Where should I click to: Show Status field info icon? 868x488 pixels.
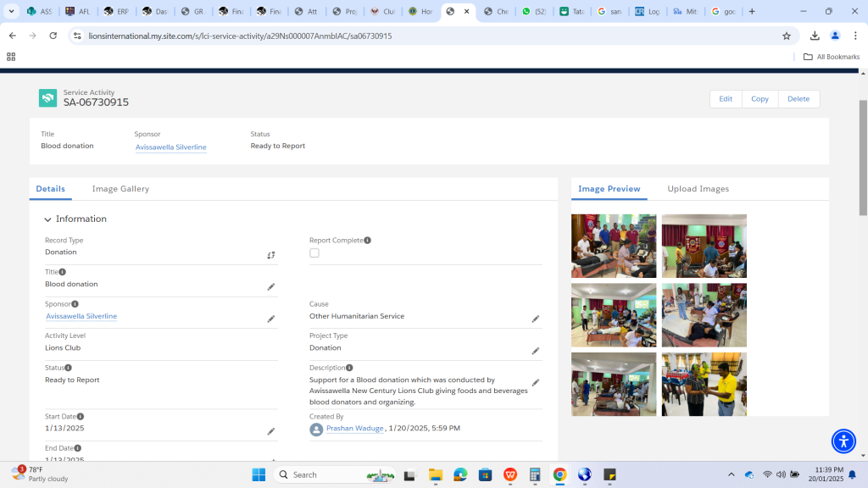click(x=68, y=368)
